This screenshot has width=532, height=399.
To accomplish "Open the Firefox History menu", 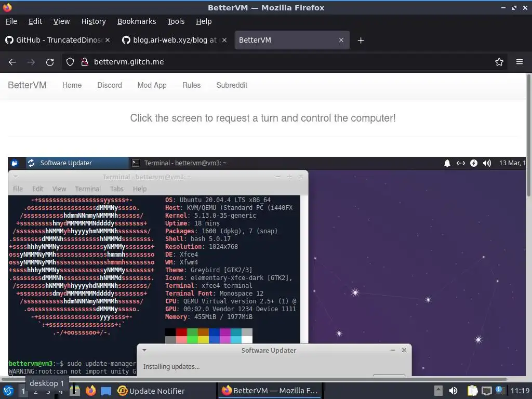I will [x=94, y=21].
